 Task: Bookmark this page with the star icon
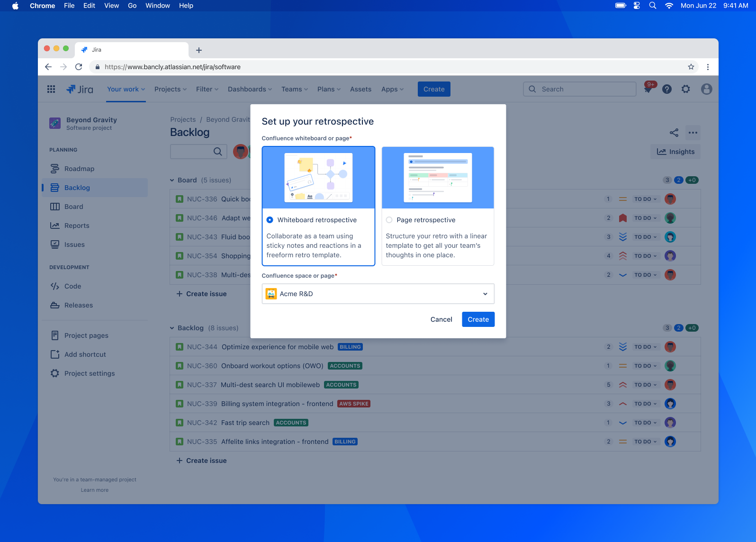click(x=691, y=67)
